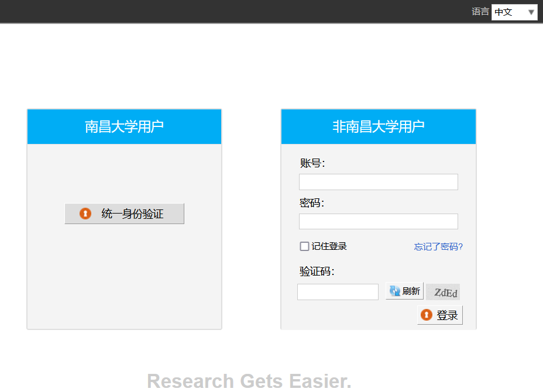Tick the 记住登录 checkbox
The height and width of the screenshot is (392, 543).
304,246
